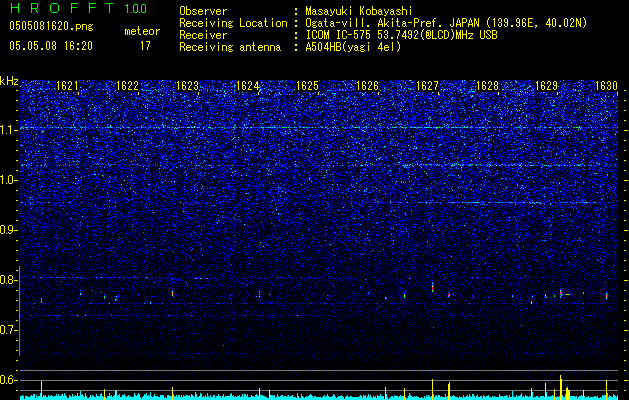This screenshot has height=400, width=629.
Task: Click the 1.0 kHz axis label
Action: click(x=9, y=180)
